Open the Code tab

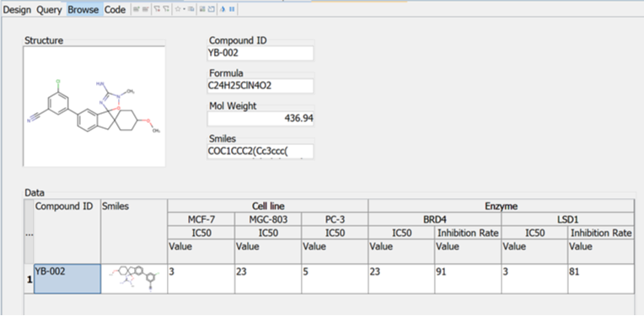[115, 10]
